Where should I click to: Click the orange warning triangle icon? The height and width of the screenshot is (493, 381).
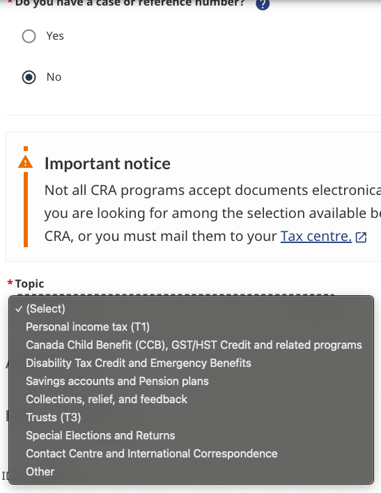(x=25, y=162)
